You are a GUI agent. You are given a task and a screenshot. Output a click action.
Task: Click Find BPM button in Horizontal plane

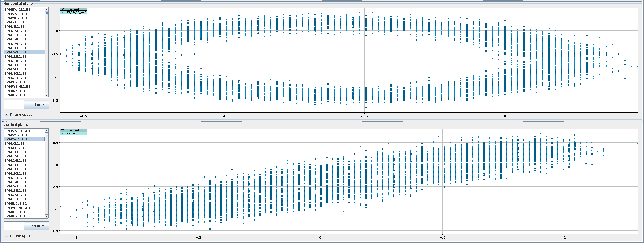36,105
